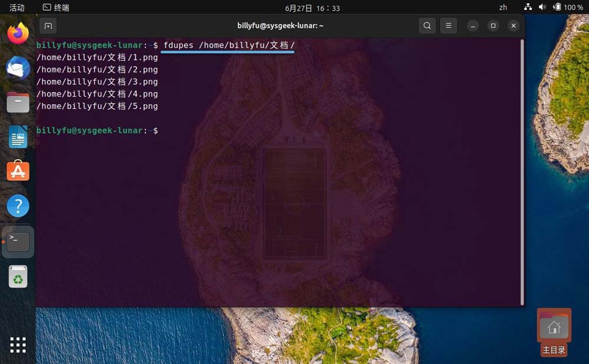
Task: Open the terminal search icon
Action: tap(427, 26)
